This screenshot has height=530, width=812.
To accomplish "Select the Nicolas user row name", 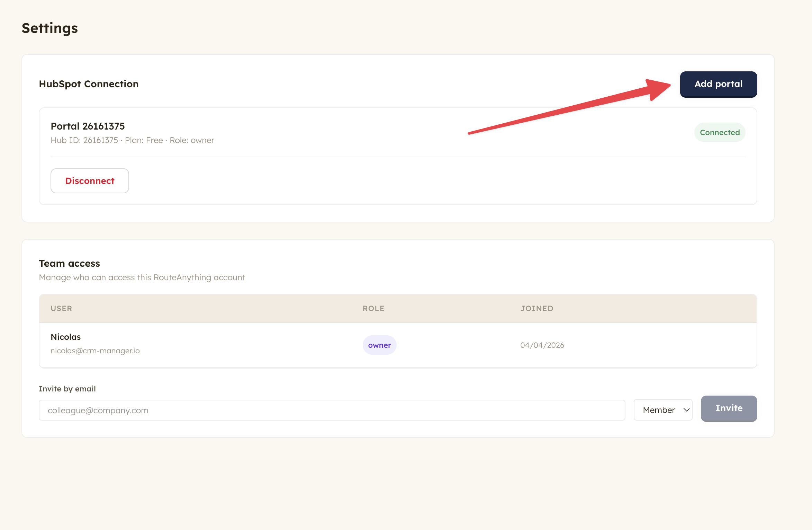I will point(65,337).
